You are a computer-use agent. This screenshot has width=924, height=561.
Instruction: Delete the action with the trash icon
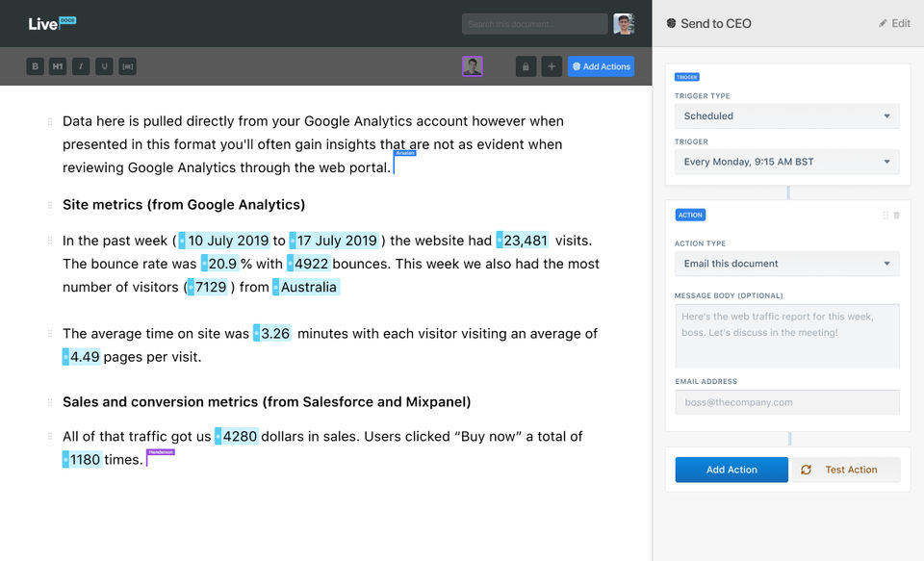(x=897, y=216)
